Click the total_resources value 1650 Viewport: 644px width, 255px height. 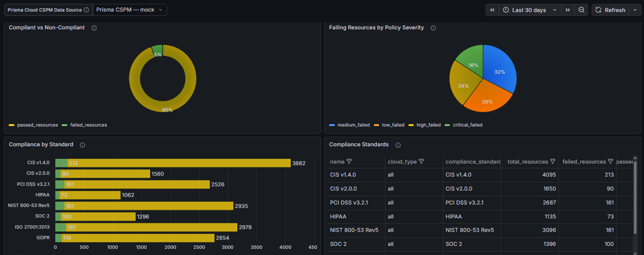pos(548,189)
